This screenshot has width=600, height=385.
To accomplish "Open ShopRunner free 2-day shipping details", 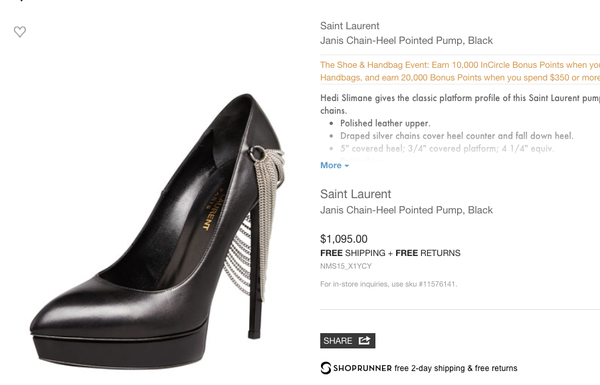I will point(419,368).
